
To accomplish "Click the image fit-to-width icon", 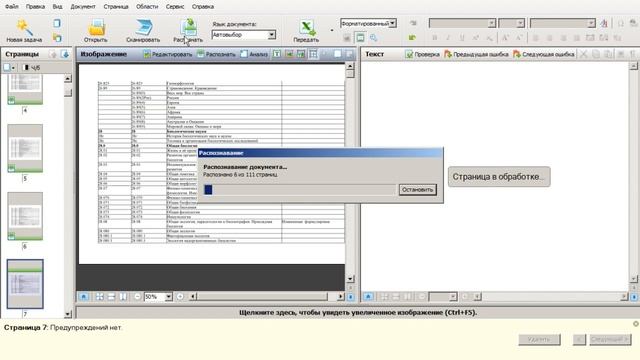I will click(x=111, y=297).
